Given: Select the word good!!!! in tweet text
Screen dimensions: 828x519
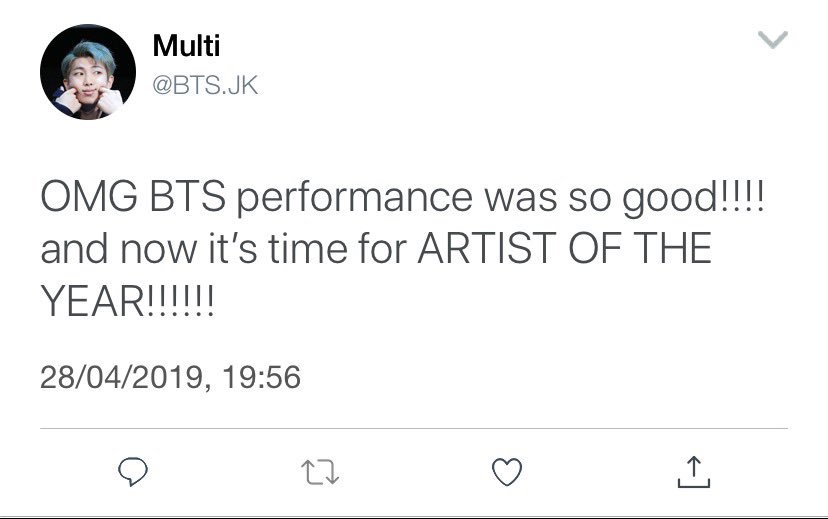Looking at the screenshot, I should (x=693, y=198).
